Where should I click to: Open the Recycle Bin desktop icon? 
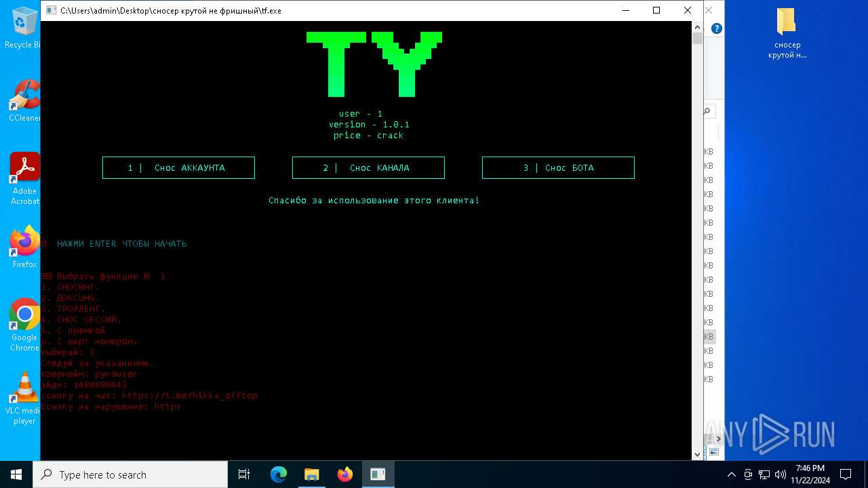click(24, 28)
